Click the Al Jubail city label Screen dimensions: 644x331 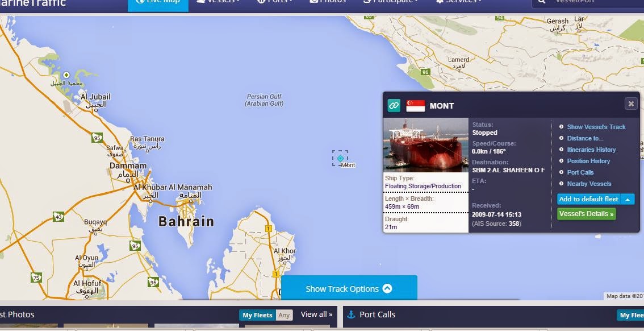pyautogui.click(x=95, y=97)
